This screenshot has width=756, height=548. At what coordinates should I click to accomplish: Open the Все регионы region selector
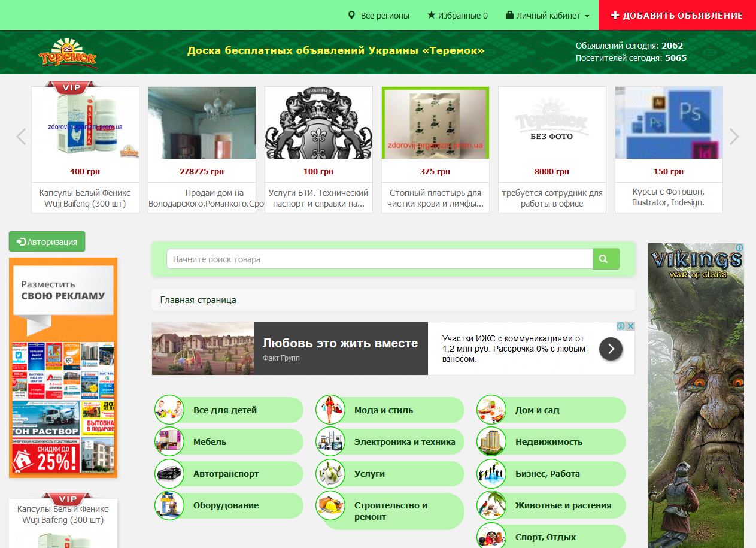[x=379, y=16]
